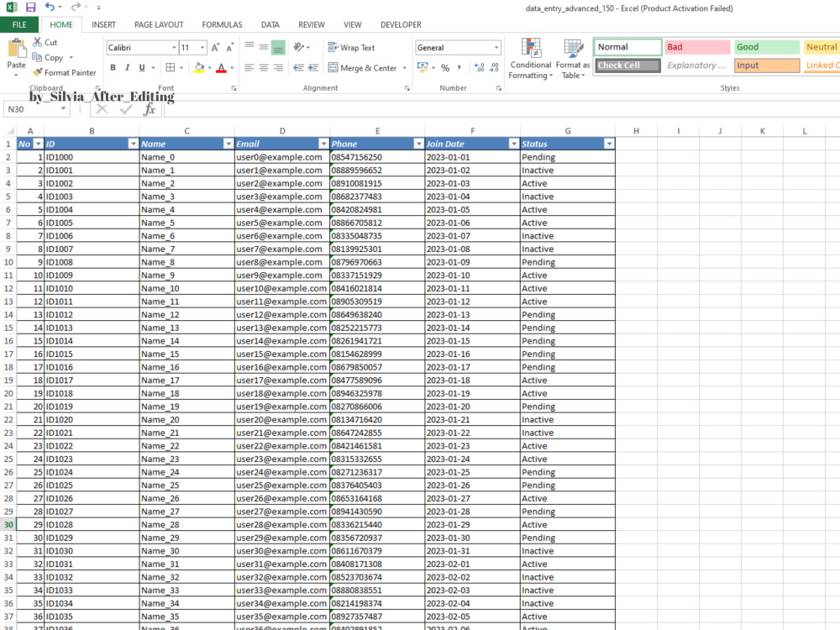This screenshot has width=840, height=630.
Task: Open the filter dropdown on the Name column
Action: tap(228, 144)
